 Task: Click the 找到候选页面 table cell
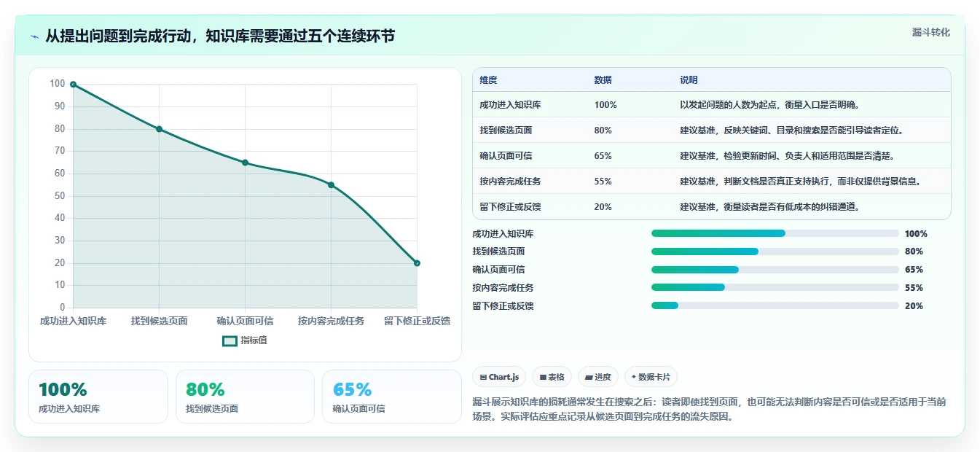(x=506, y=130)
